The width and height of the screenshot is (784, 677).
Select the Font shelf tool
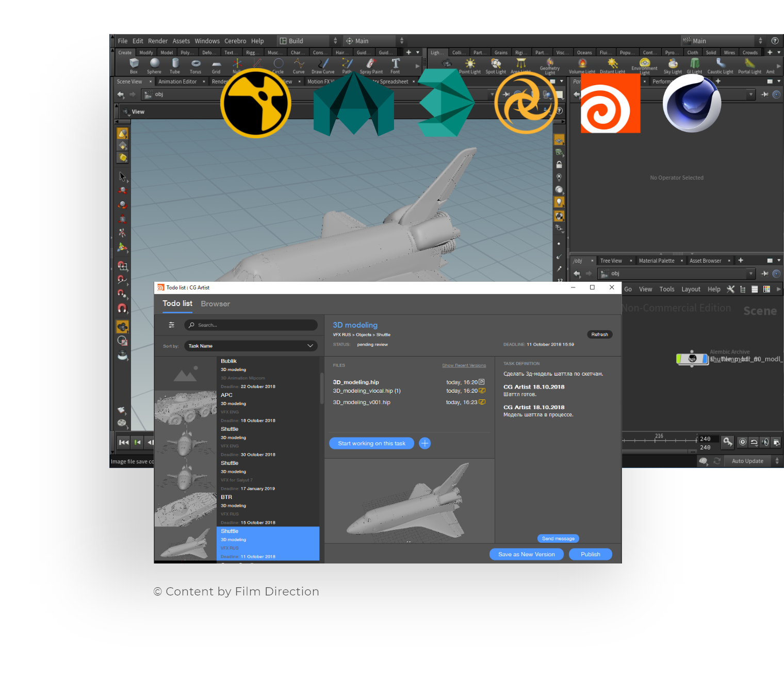pos(395,66)
